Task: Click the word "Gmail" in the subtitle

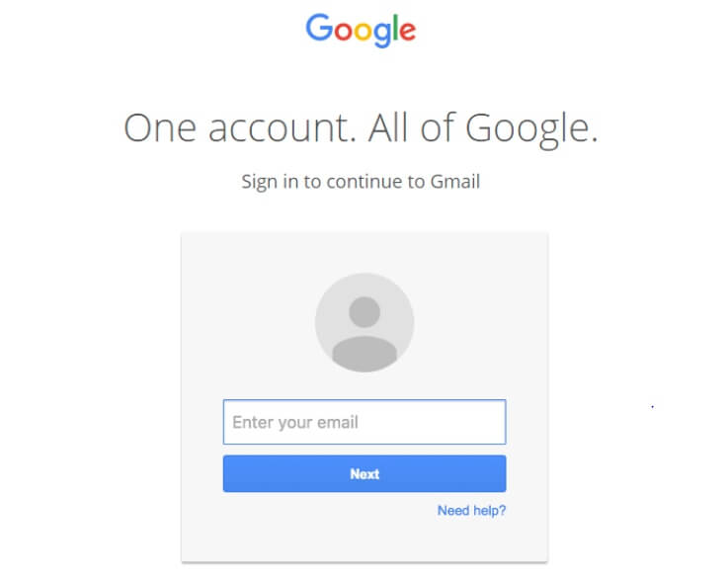Action: 453,182
